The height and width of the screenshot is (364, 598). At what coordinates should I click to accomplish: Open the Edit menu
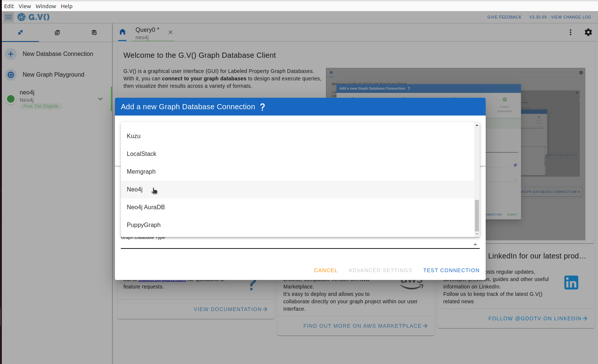pyautogui.click(x=9, y=6)
